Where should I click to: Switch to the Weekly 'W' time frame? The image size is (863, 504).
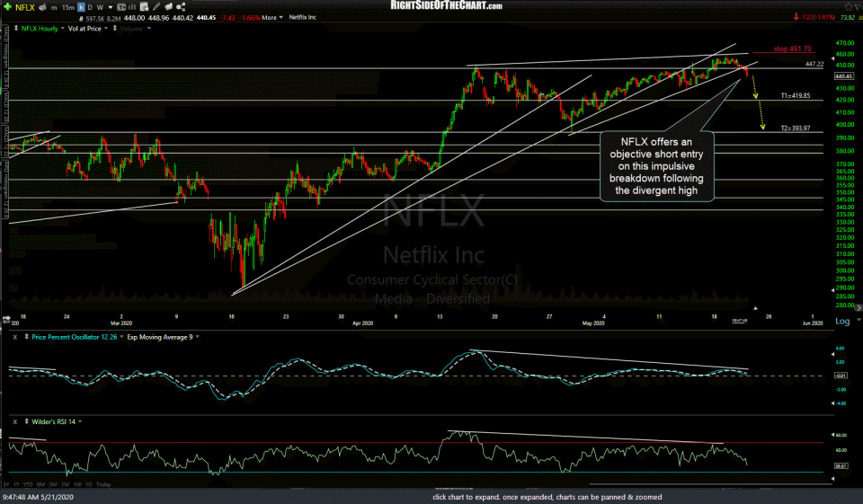(100, 8)
